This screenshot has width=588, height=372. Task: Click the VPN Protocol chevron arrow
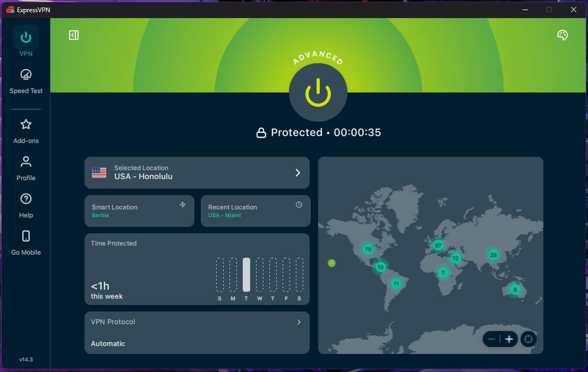pyautogui.click(x=299, y=322)
